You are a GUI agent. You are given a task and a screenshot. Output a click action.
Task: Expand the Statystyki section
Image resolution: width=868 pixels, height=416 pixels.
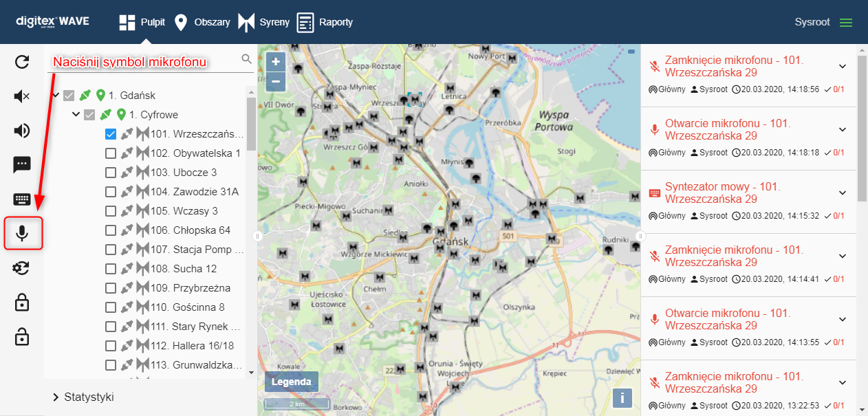(56, 397)
